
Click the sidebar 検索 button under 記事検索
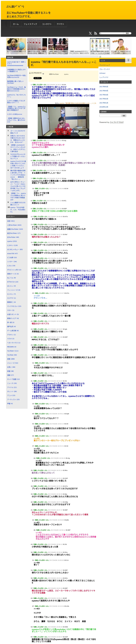click(124, 116)
